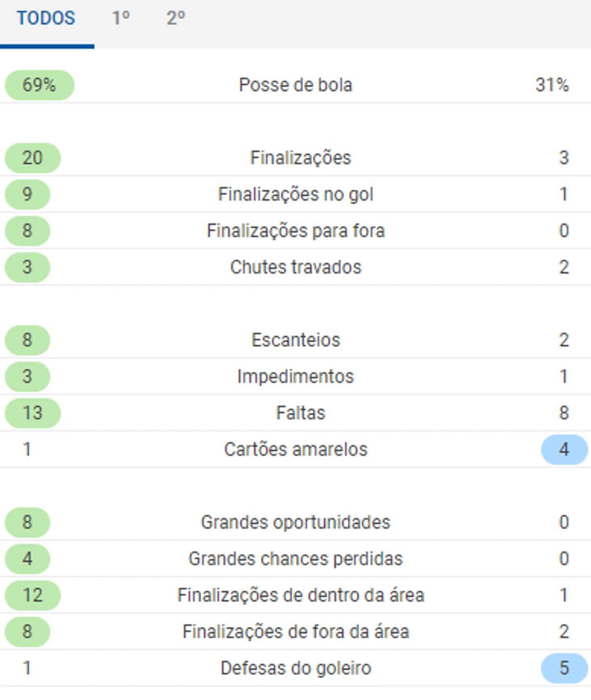
Task: Select the Grandes chances perdidas label
Action: 295,559
